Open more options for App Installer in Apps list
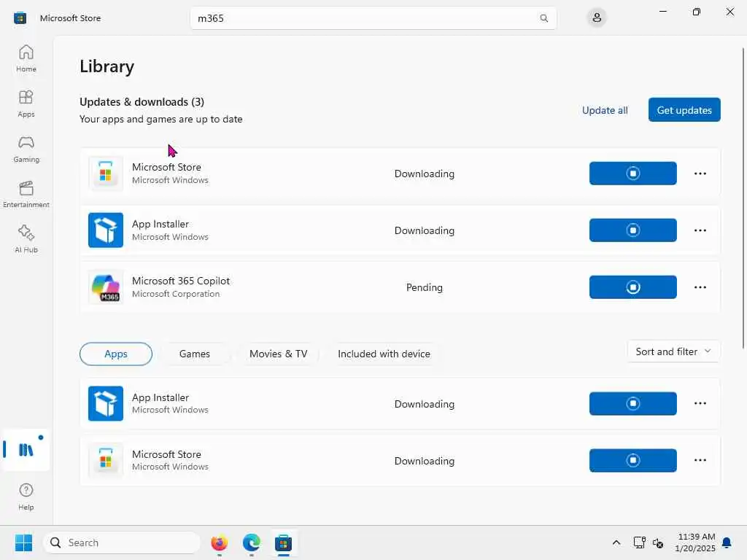The image size is (747, 560). pyautogui.click(x=700, y=403)
